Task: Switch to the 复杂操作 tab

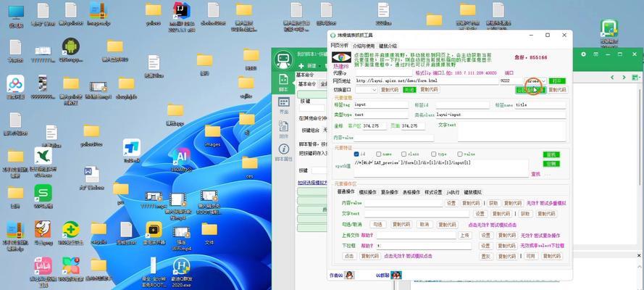Action: click(389, 192)
